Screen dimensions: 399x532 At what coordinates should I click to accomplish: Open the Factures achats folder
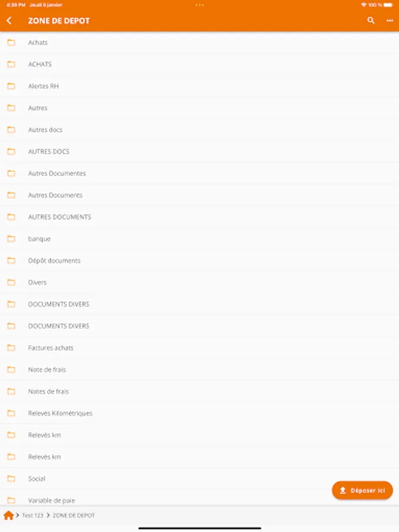coord(200,348)
